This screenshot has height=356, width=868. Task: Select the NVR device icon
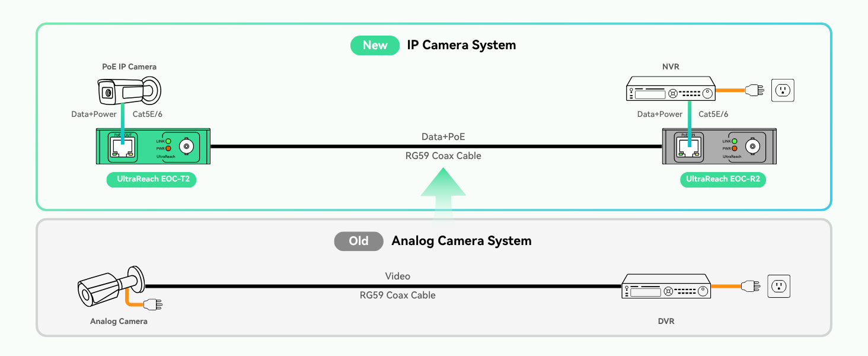coord(671,89)
